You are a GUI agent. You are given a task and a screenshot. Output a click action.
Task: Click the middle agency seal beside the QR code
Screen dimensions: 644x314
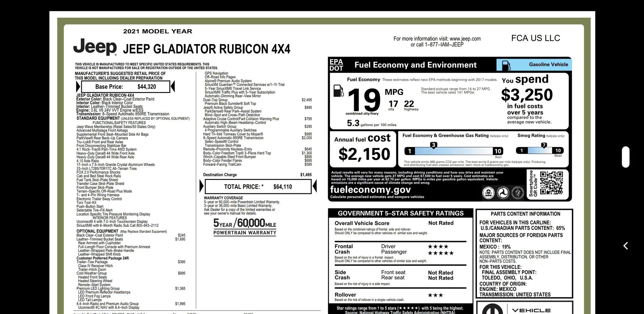tap(503, 193)
